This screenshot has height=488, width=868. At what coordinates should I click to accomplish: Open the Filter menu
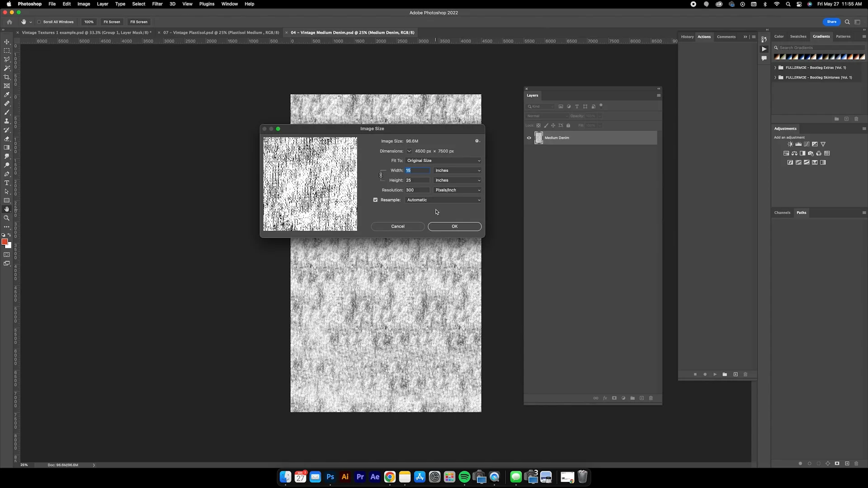click(x=157, y=4)
